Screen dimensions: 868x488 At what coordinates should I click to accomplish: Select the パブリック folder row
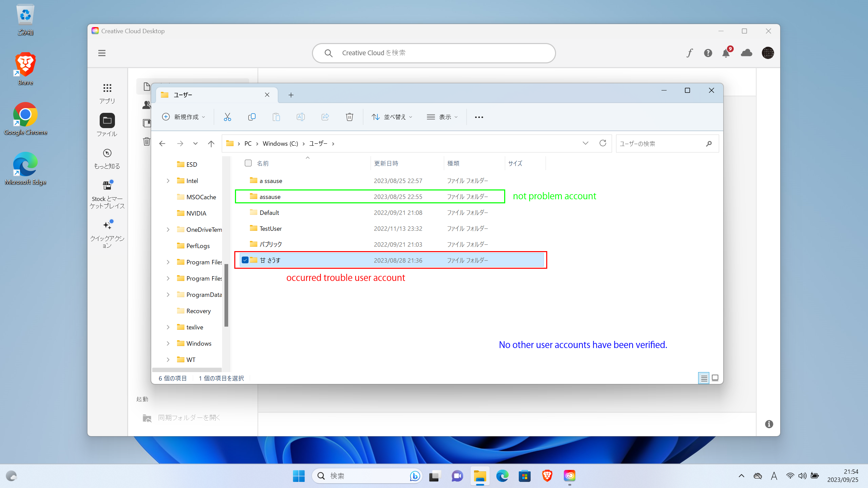[x=392, y=244]
